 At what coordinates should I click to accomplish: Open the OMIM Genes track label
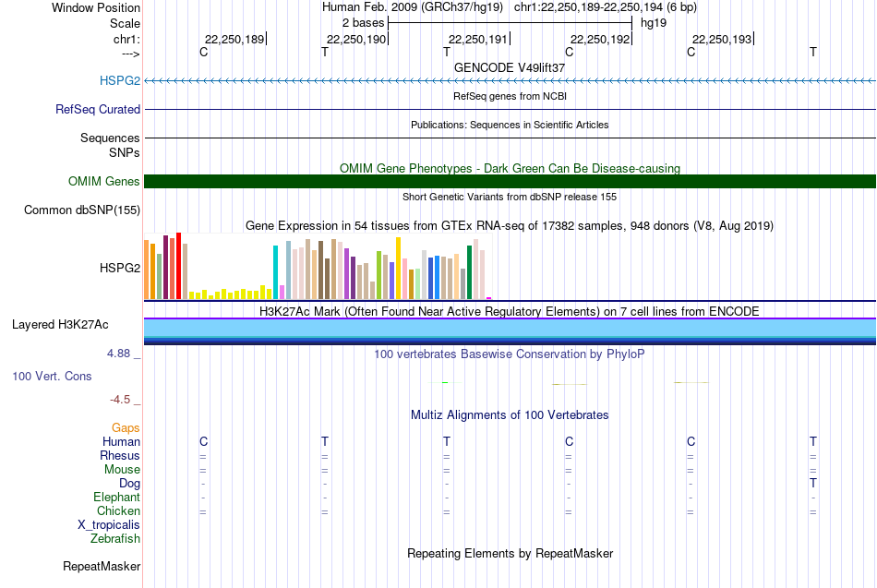[x=104, y=181]
